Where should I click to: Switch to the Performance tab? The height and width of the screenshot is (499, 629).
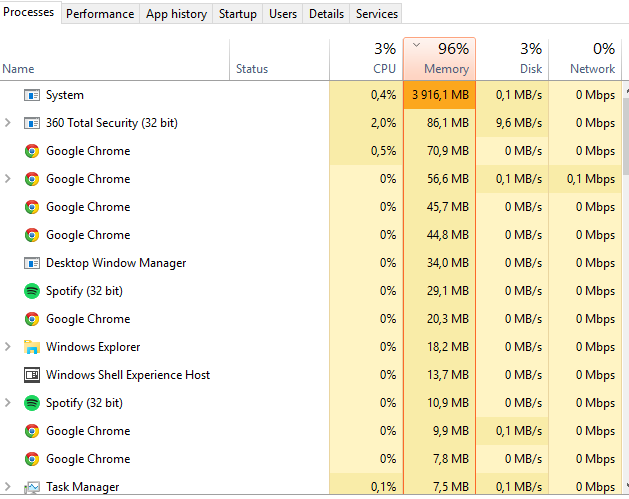click(x=100, y=14)
